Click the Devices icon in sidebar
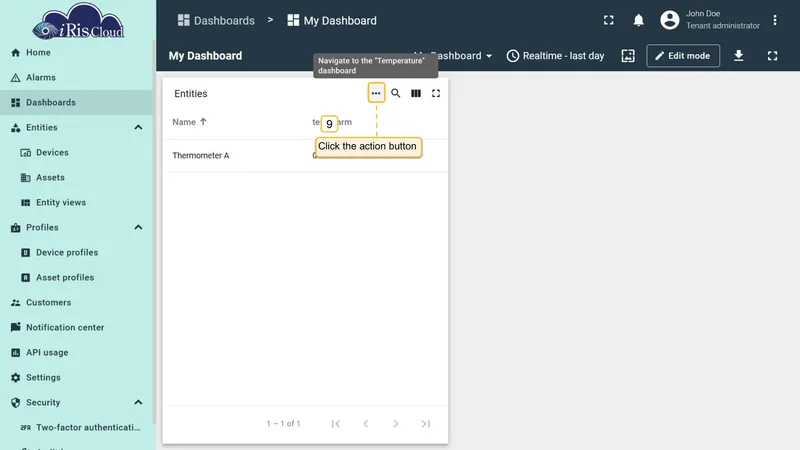The height and width of the screenshot is (450, 800). click(x=26, y=153)
